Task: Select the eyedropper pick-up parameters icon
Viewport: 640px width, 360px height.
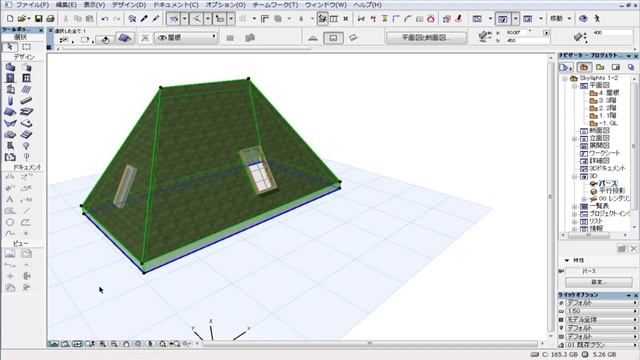Action: pos(144,19)
